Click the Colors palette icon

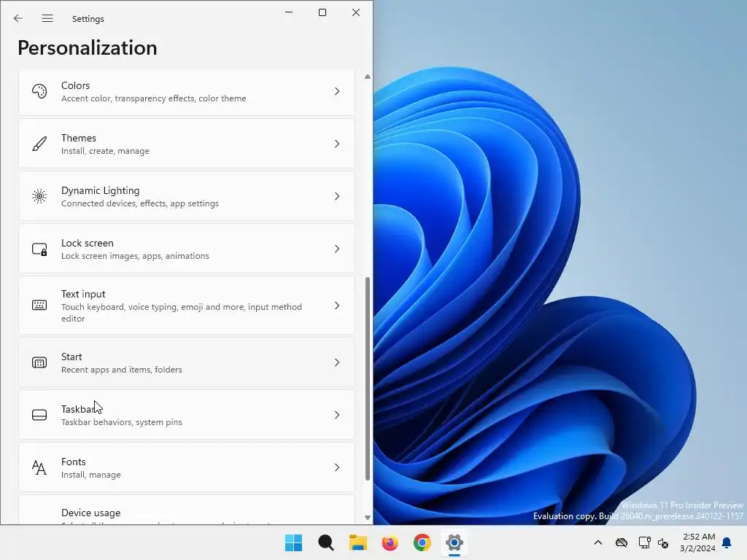[39, 91]
